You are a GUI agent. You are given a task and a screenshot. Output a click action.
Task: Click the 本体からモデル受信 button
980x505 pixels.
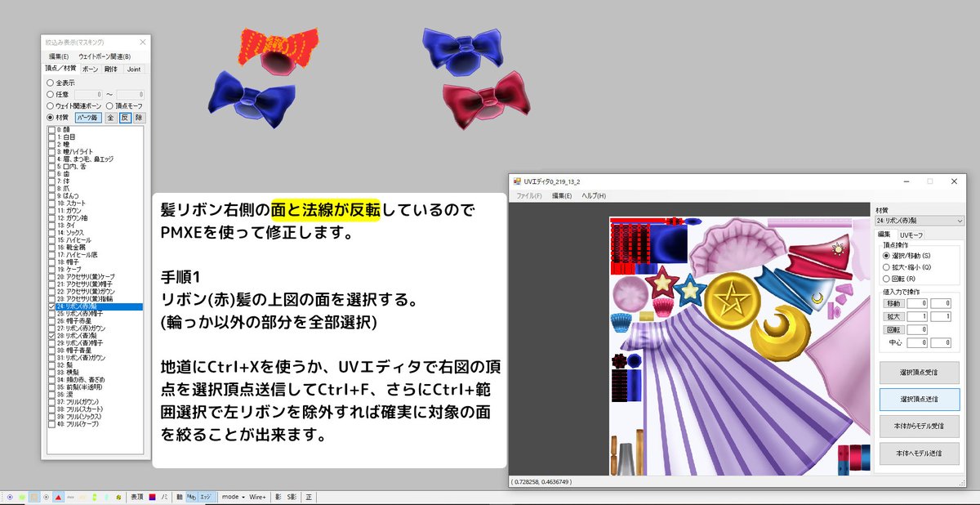click(x=919, y=427)
